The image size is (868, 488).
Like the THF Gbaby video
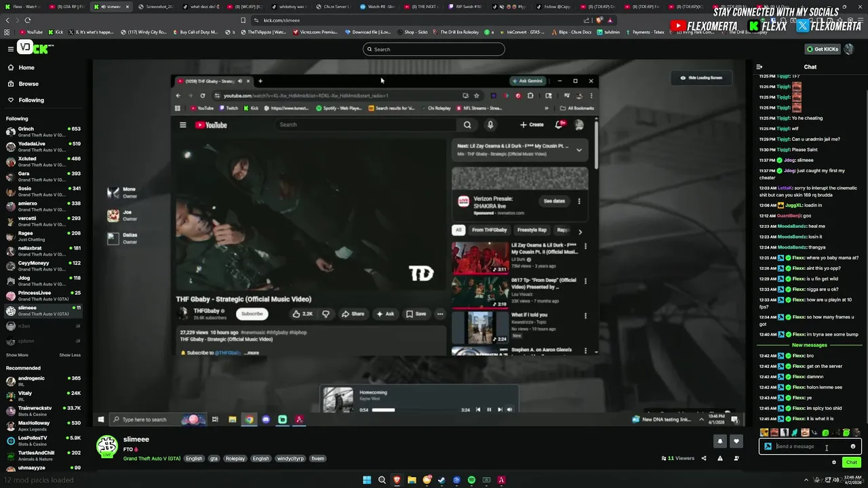click(x=302, y=314)
